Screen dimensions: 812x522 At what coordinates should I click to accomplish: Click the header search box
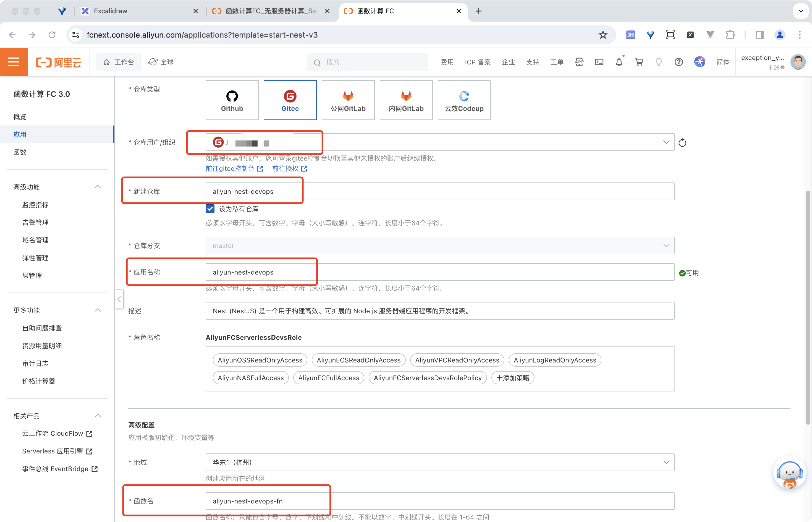368,62
